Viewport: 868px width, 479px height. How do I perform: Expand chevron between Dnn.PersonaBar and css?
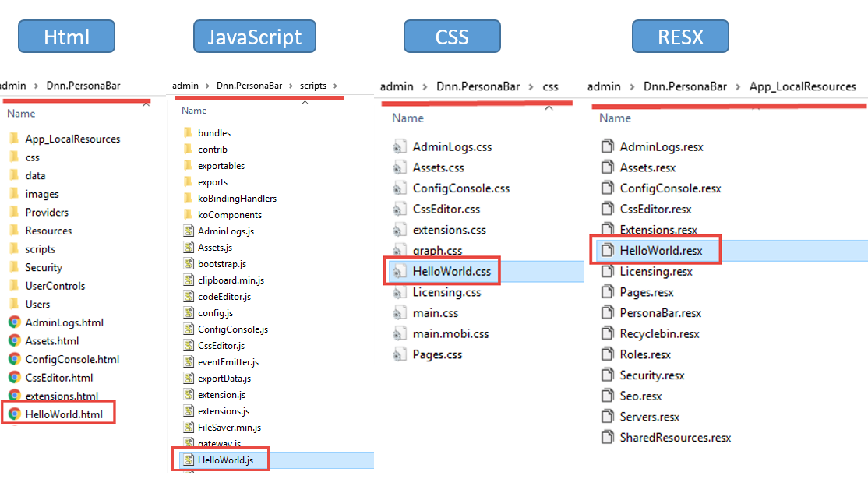pos(531,86)
